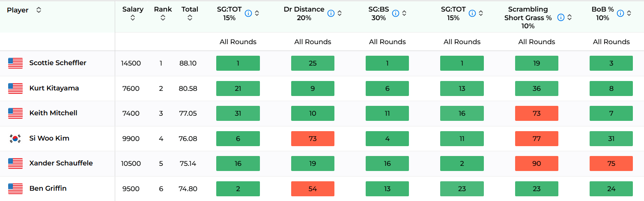Open Scottie Scheffler's player name link
Viewport: 644px width, 201px height.
[58, 63]
